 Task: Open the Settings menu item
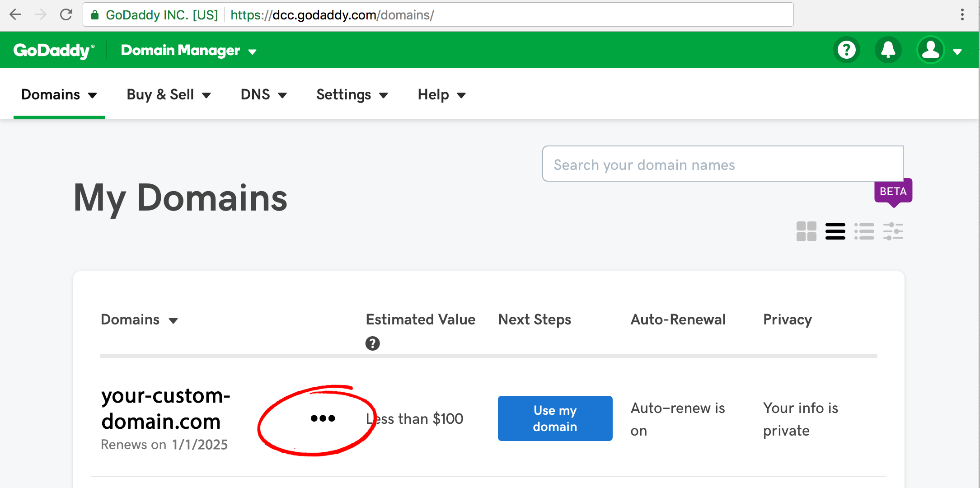coord(351,95)
